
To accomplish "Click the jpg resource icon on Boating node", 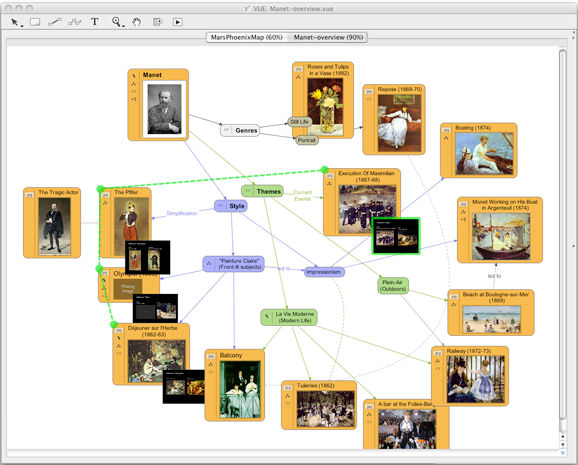I will pyautogui.click(x=446, y=130).
